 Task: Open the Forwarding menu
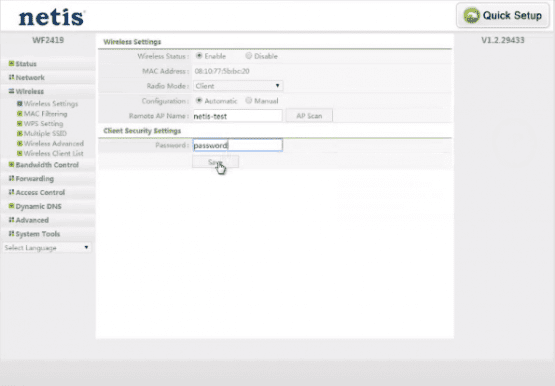coord(35,179)
